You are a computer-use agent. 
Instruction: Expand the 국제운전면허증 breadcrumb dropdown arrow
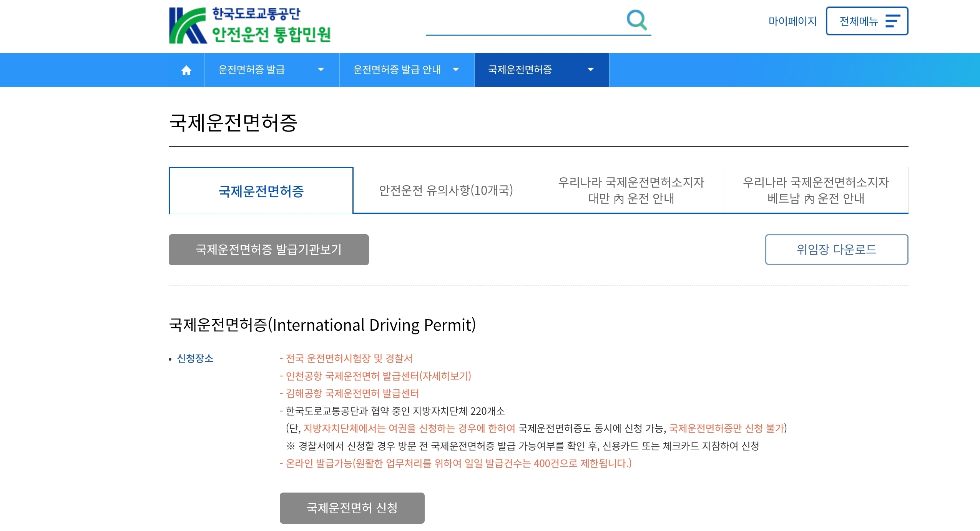[591, 70]
